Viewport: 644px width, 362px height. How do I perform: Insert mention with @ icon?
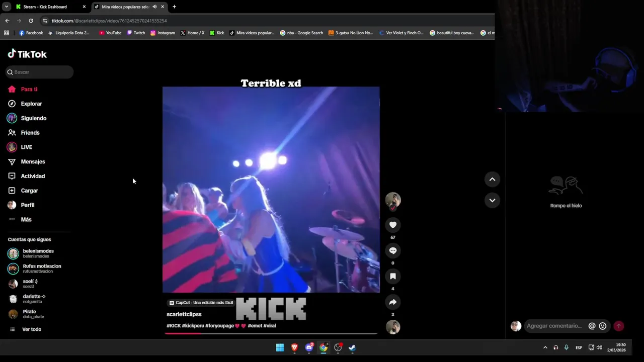click(592, 326)
